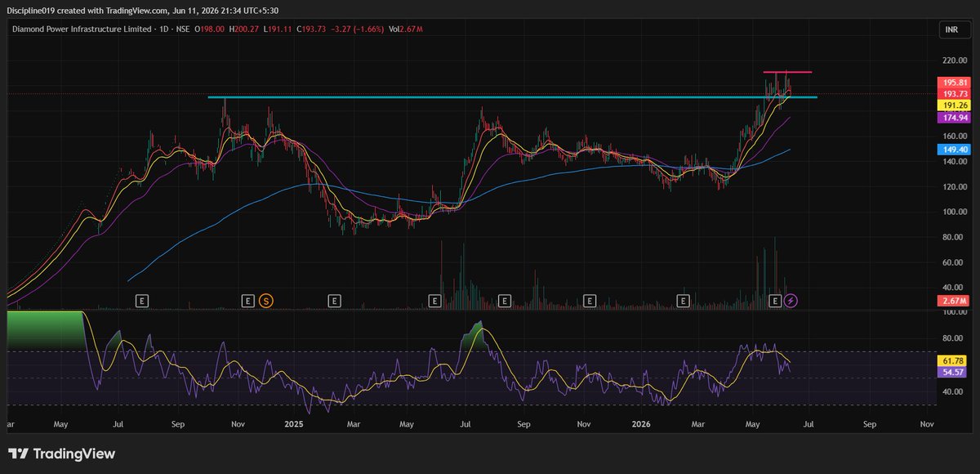The height and width of the screenshot is (474, 980).
Task: Open the E earnings marker beside the lightning icon
Action: 775,302
